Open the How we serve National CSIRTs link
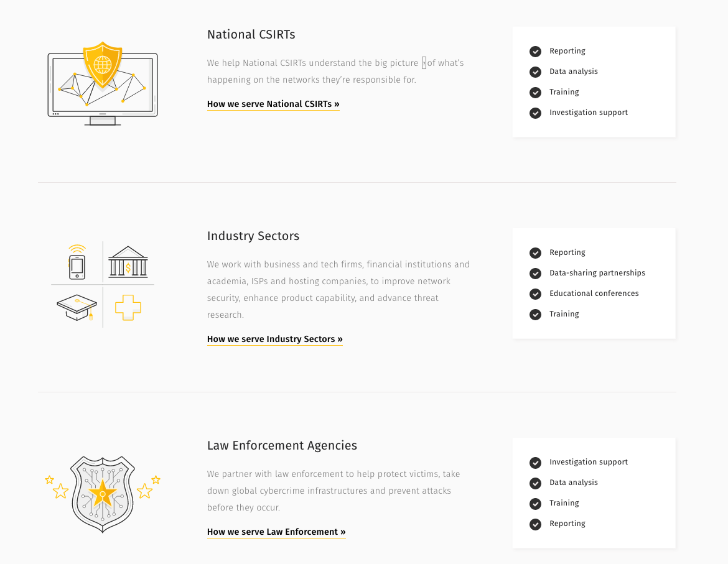 coord(273,104)
